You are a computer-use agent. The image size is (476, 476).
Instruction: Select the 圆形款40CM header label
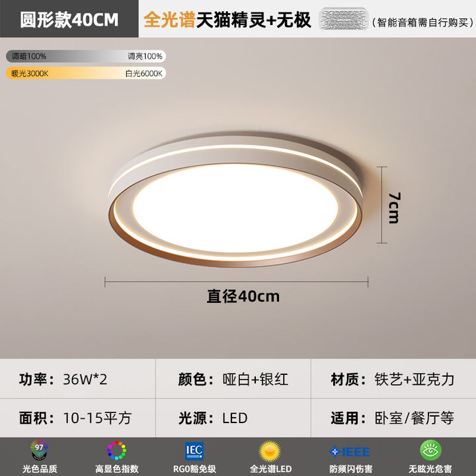(69, 20)
